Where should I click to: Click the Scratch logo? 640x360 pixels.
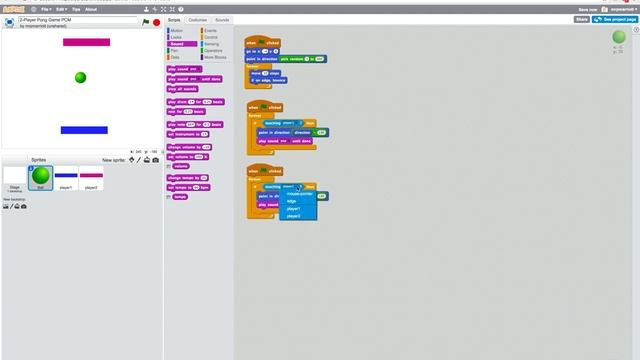(13, 9)
